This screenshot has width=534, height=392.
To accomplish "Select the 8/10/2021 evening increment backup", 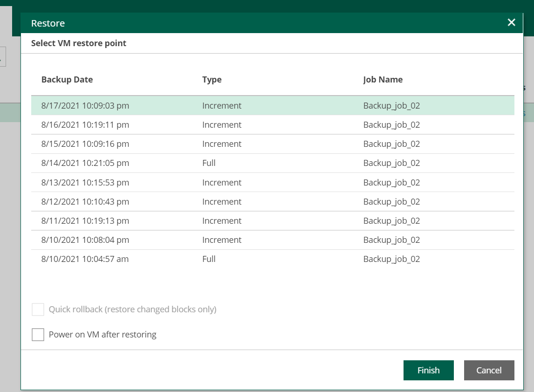I will click(140, 240).
